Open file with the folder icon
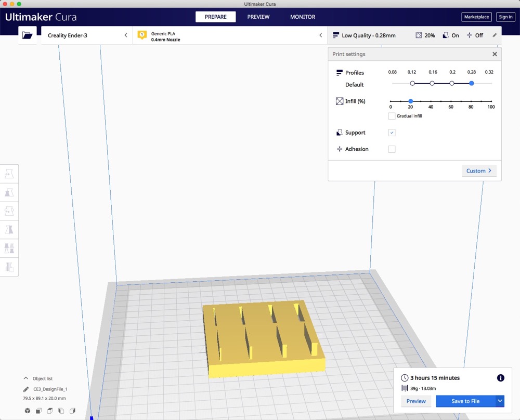520x420 pixels. (27, 35)
